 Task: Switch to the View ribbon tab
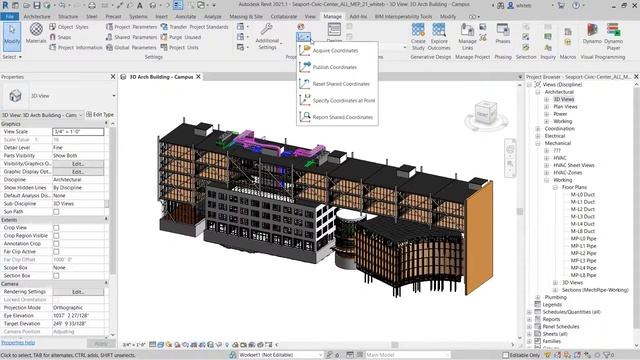coord(310,17)
